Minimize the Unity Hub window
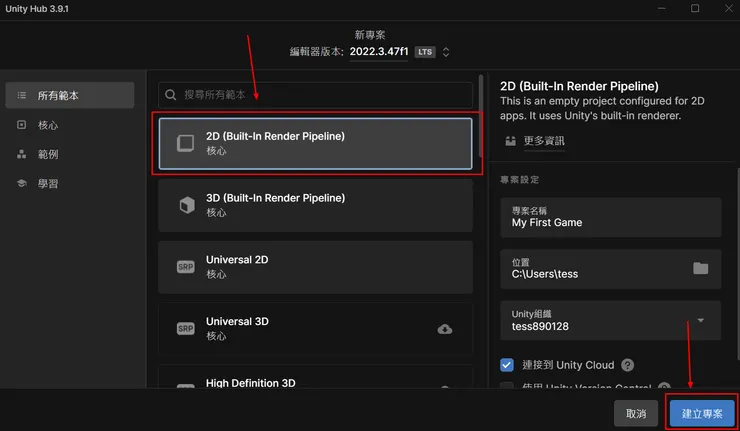The height and width of the screenshot is (431, 740). (x=662, y=8)
